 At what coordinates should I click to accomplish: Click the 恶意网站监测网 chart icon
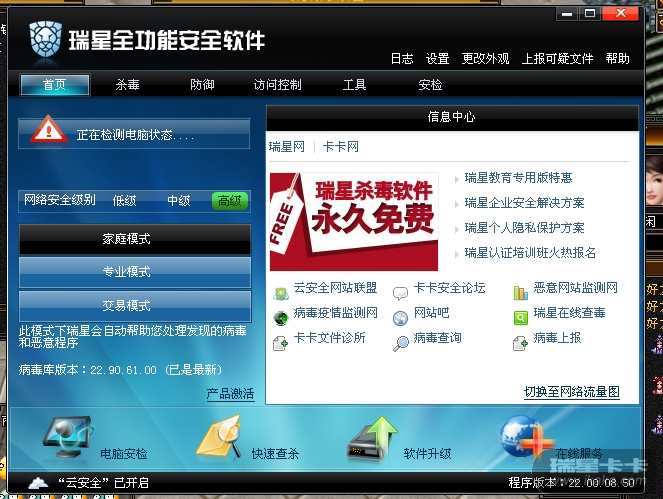click(x=521, y=293)
